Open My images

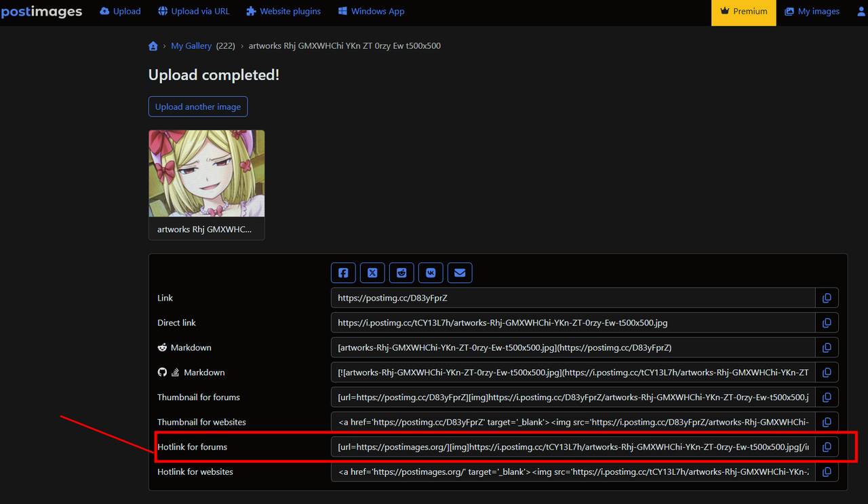pos(812,12)
